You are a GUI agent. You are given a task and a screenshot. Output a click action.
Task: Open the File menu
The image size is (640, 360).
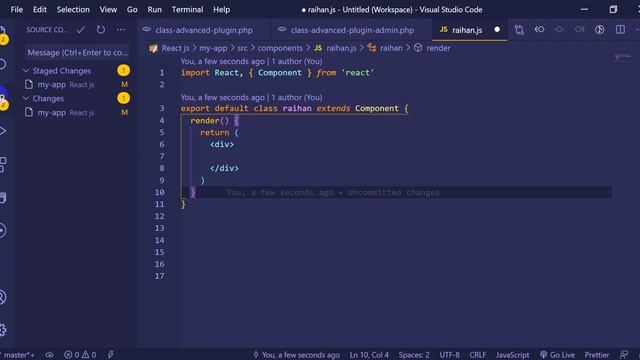17,9
